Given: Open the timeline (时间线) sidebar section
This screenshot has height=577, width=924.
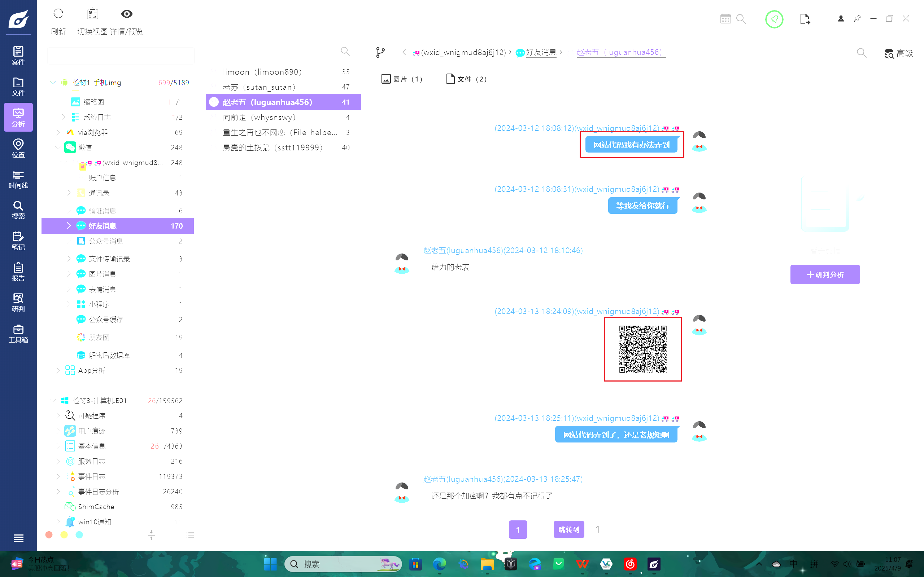Looking at the screenshot, I should point(18,179).
